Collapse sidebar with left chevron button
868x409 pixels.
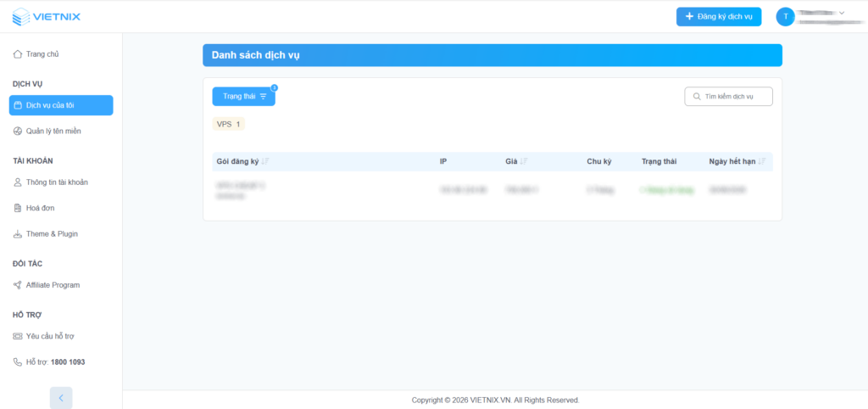(x=61, y=398)
